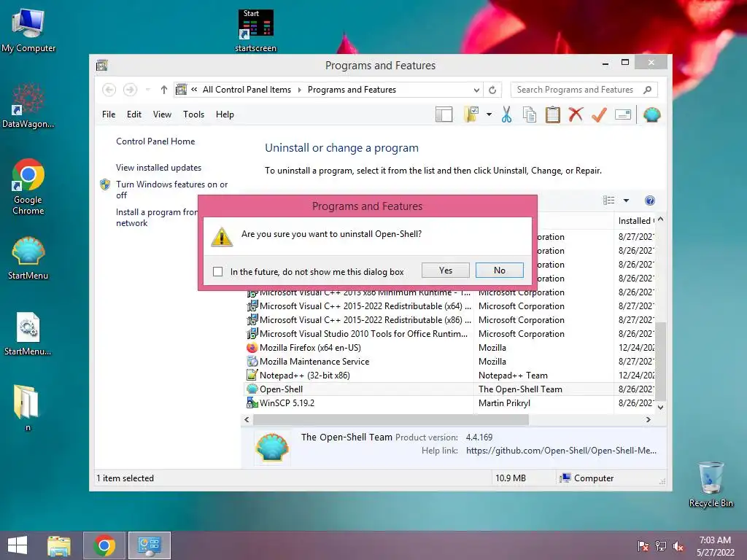The width and height of the screenshot is (747, 560).
Task: Open the File menu
Action: [109, 114]
